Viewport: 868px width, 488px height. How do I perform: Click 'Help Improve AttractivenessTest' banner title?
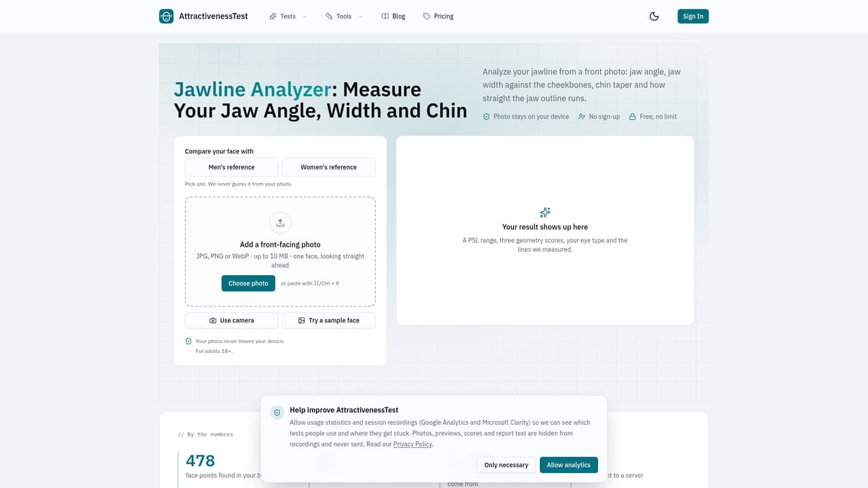click(x=344, y=410)
